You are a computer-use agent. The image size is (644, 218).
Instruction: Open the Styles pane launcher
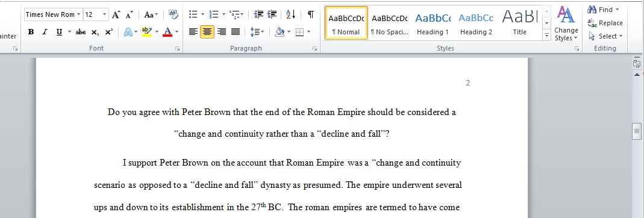tap(577, 48)
